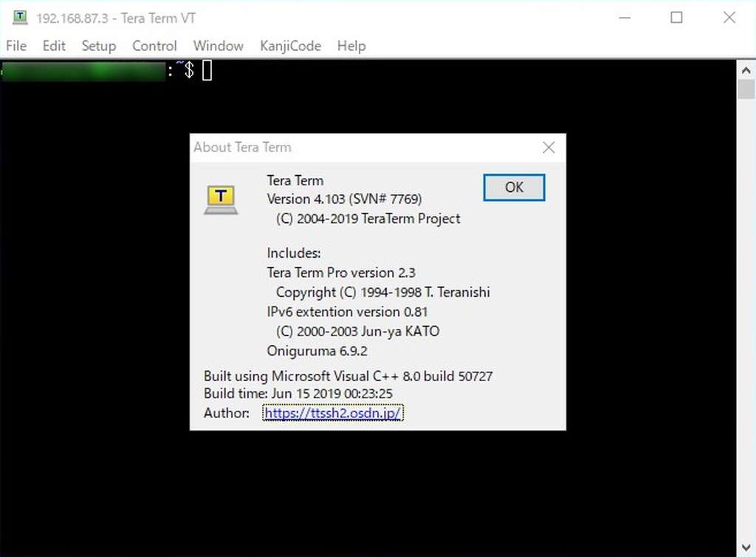Viewport: 756px width, 557px height.
Task: Click the scrollbar up arrow
Action: click(746, 69)
